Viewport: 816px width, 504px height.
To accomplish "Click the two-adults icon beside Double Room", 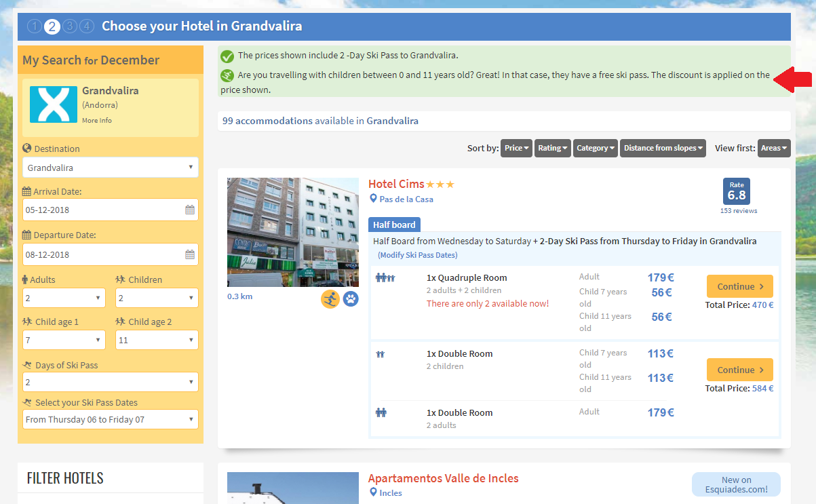I will click(x=381, y=412).
